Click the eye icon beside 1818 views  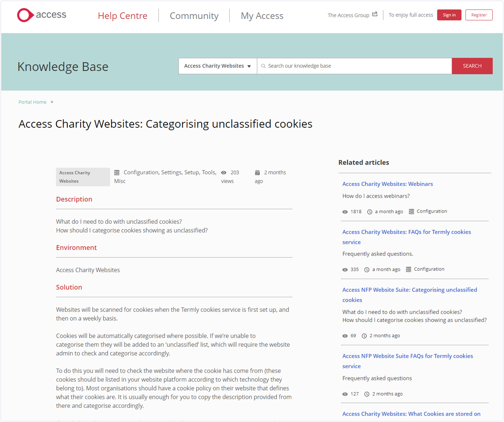point(345,212)
